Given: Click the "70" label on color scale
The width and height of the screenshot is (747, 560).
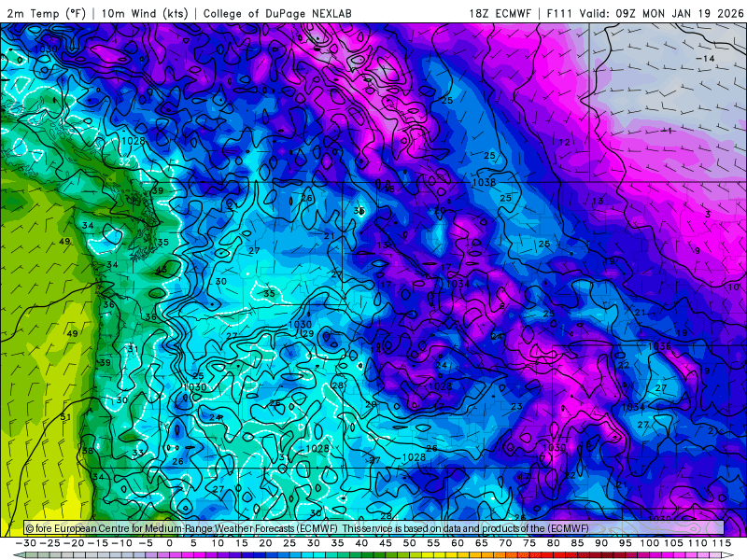Looking at the screenshot, I should click(x=505, y=543).
